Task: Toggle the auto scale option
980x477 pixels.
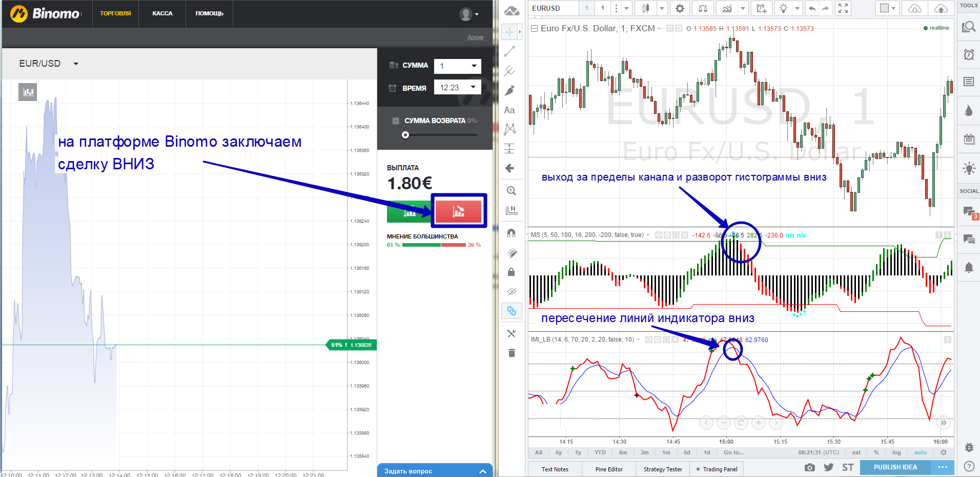Action: coord(921,452)
